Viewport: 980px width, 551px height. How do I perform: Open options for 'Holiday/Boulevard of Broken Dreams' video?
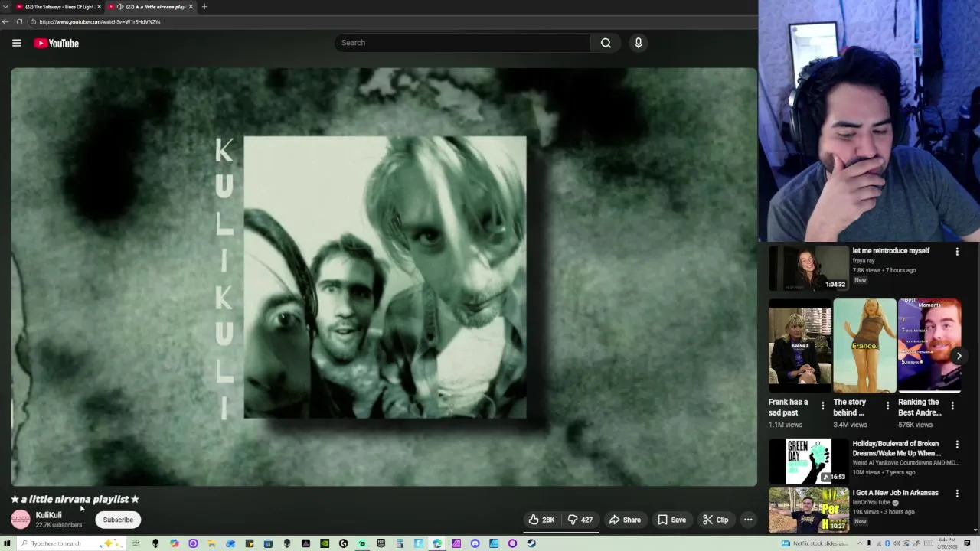coord(956,444)
